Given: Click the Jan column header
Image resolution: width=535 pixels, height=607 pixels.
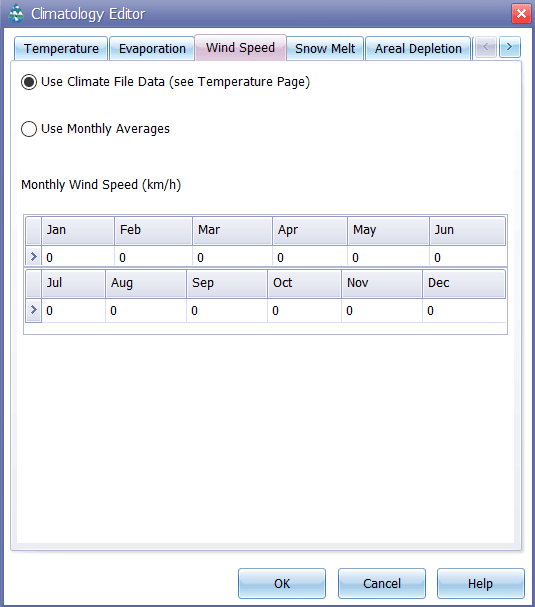Looking at the screenshot, I should click(x=78, y=230).
